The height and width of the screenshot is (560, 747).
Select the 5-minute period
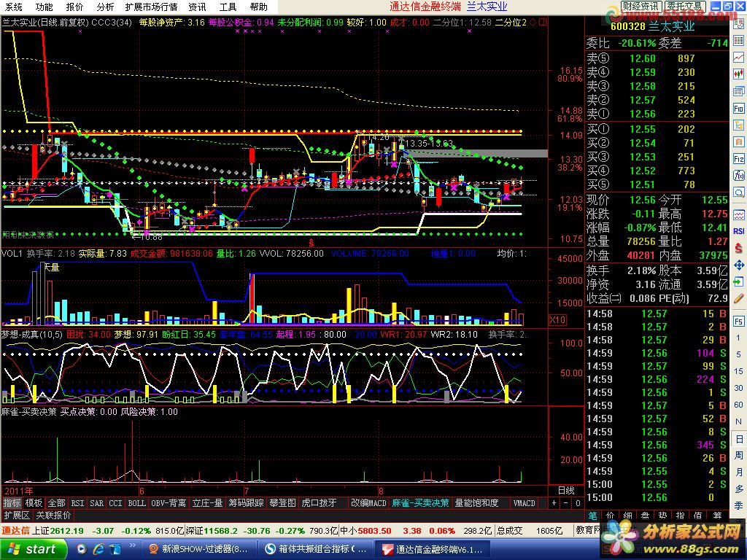click(x=738, y=354)
